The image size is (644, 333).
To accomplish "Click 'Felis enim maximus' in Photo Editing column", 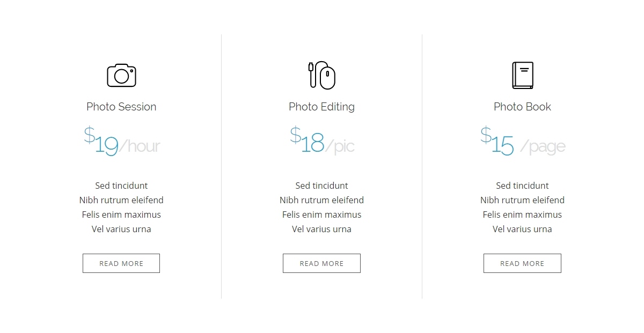I will pyautogui.click(x=321, y=214).
